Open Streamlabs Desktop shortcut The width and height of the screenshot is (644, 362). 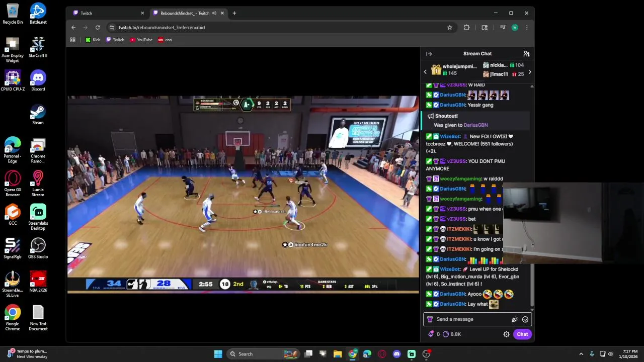click(38, 217)
